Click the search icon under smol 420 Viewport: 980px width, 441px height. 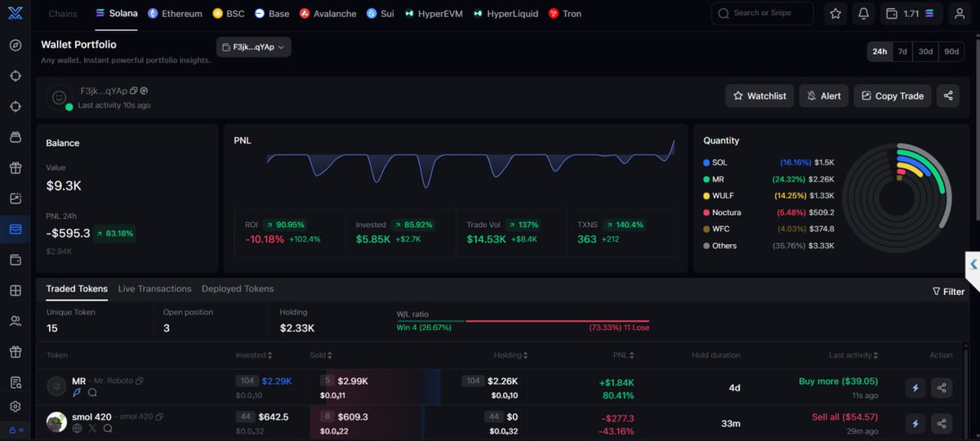coord(106,428)
